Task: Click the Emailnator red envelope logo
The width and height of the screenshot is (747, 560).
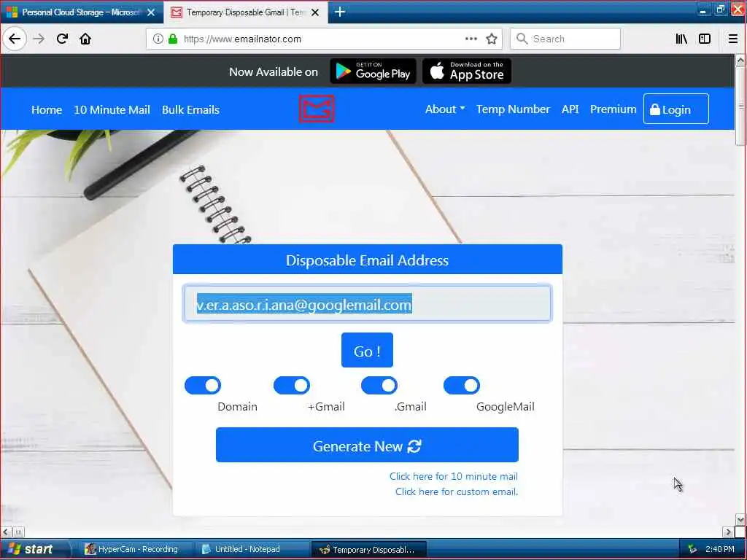Action: pos(317,109)
